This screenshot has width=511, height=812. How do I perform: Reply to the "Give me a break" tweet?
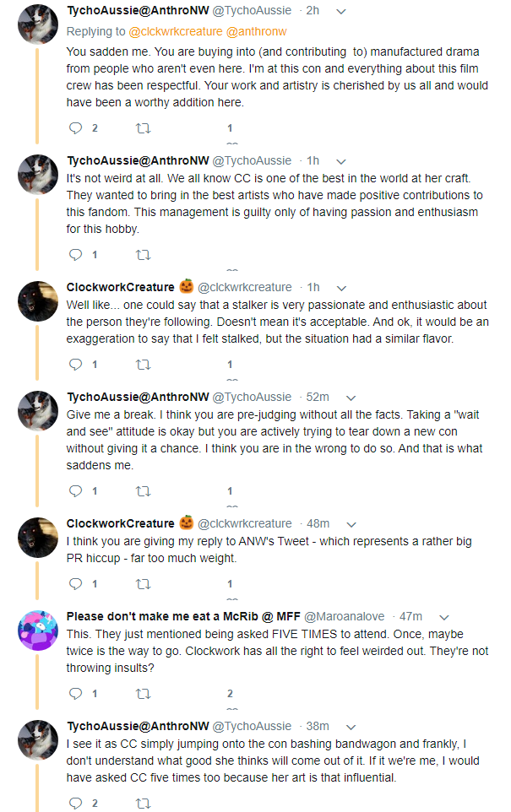75,491
